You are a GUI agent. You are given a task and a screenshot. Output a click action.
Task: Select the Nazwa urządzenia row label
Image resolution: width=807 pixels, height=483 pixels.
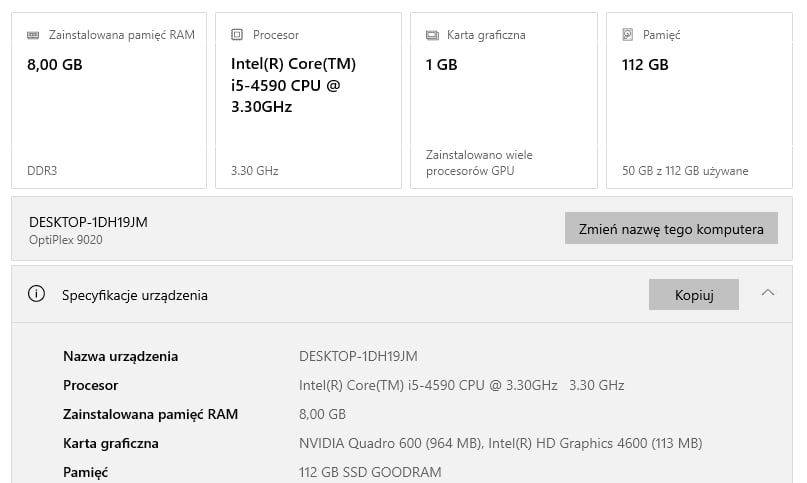tap(120, 356)
